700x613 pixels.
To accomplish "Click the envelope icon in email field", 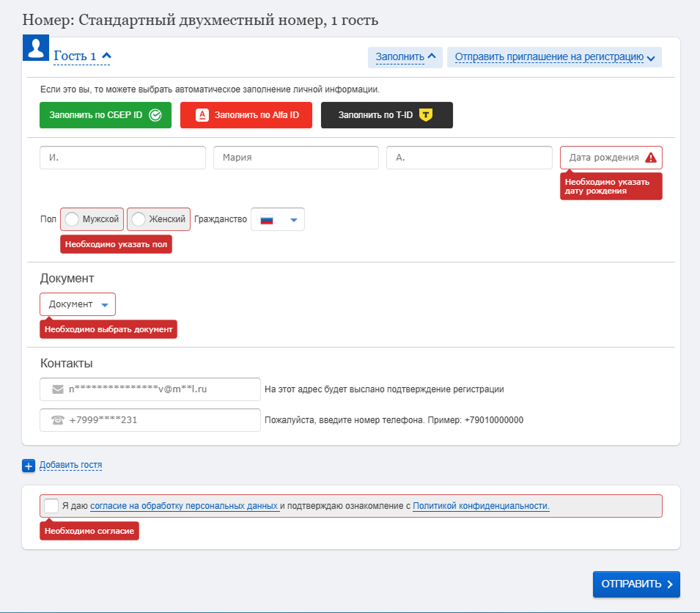I will coord(58,389).
